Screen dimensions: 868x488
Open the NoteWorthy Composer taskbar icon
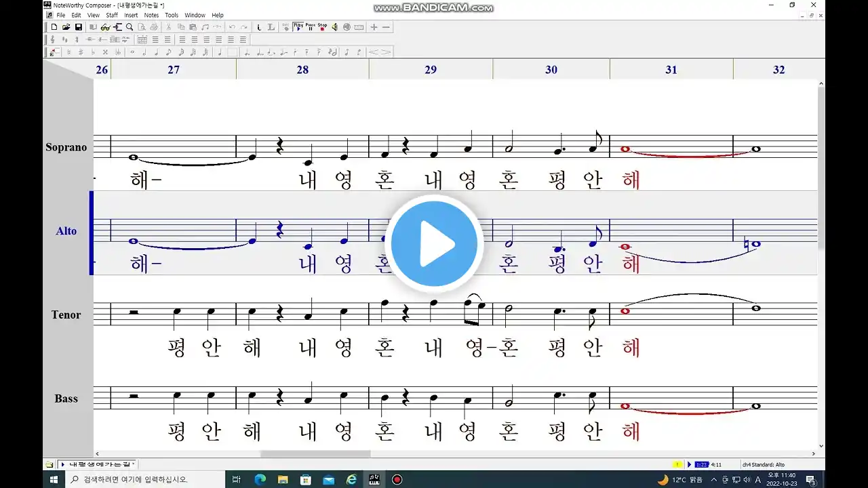[x=374, y=479]
